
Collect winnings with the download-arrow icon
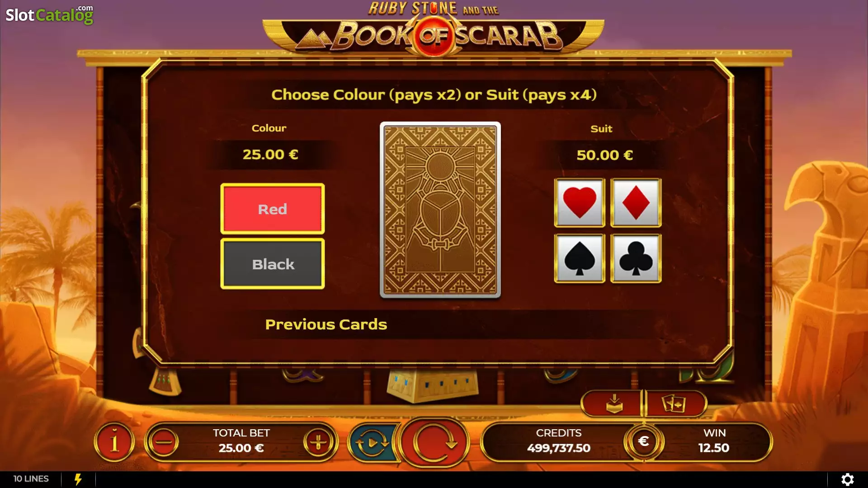(x=613, y=404)
